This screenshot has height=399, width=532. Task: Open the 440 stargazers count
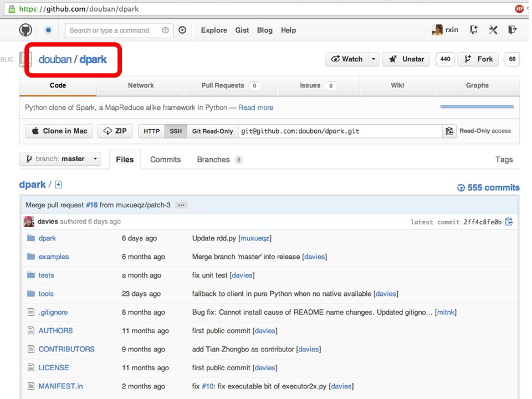pos(445,59)
